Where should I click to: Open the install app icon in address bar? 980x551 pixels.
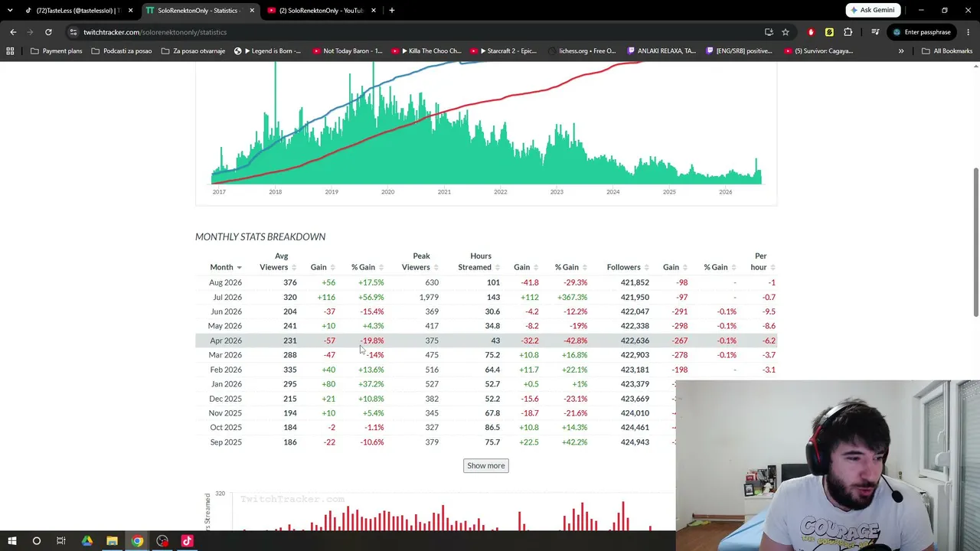(x=769, y=32)
